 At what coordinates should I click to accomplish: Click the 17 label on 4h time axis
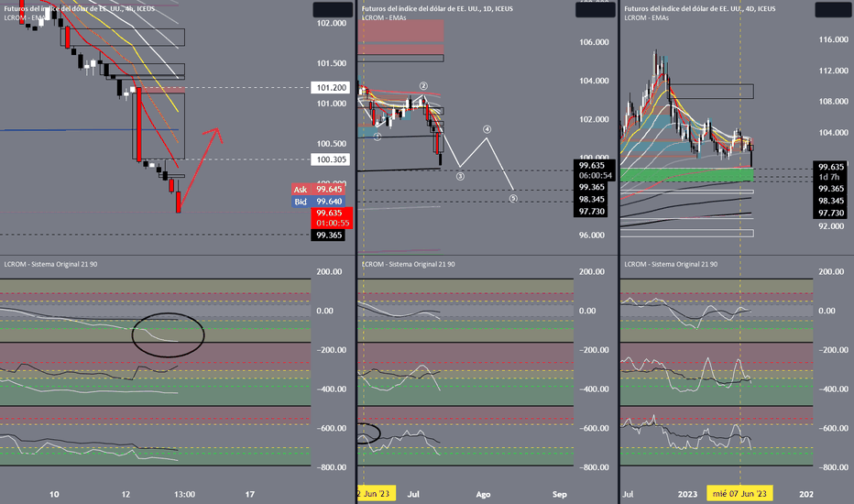click(250, 495)
